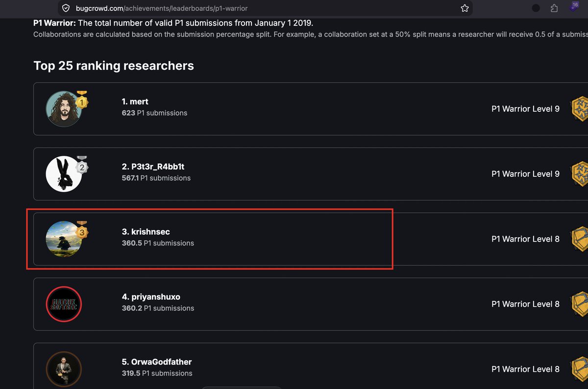Click 'P1 Warrior Level 9' label in mert's row
588x389 pixels.
(525, 109)
